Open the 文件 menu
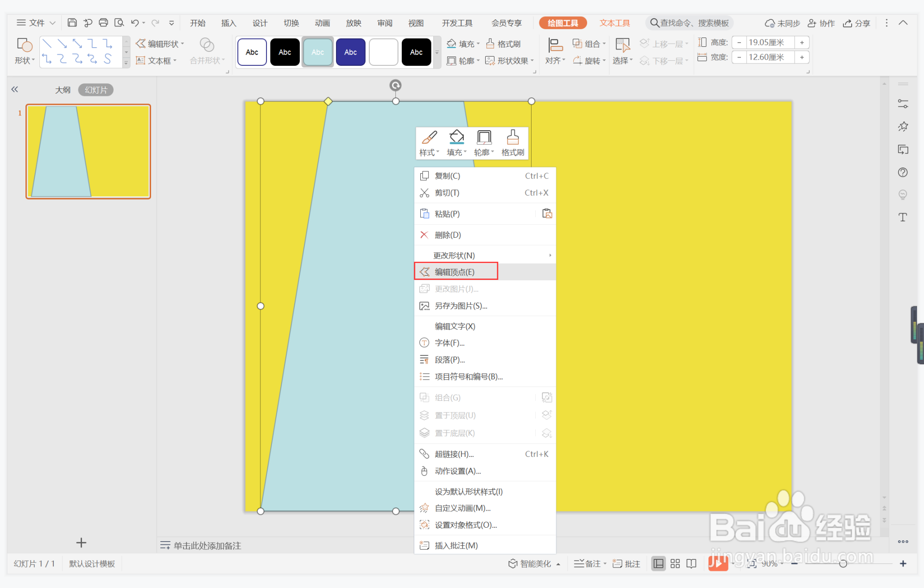The height and width of the screenshot is (588, 924). pos(36,23)
